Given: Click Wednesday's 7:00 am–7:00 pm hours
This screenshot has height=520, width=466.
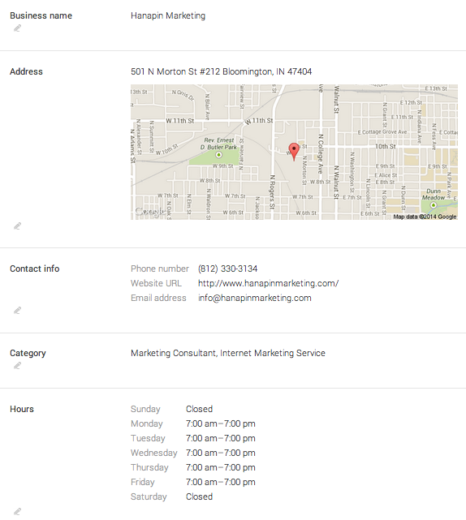Looking at the screenshot, I should point(220,453).
